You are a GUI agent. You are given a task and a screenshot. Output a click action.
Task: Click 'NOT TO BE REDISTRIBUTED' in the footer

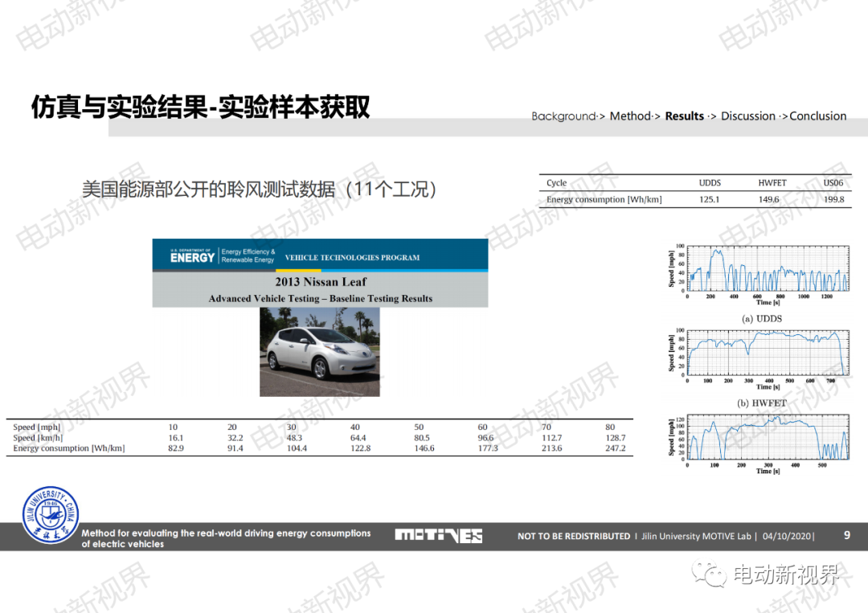click(574, 536)
